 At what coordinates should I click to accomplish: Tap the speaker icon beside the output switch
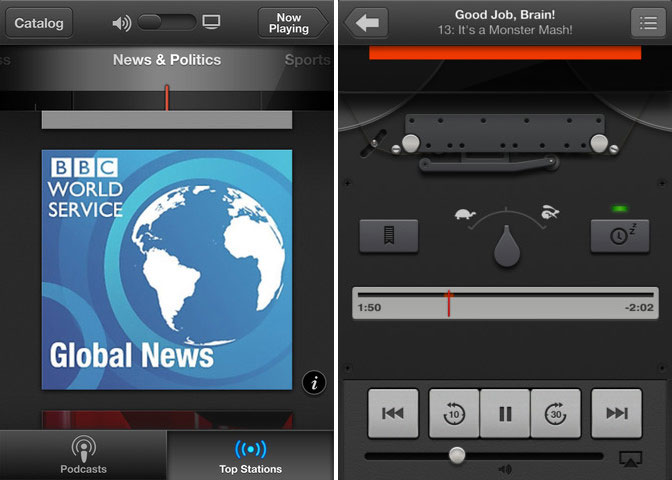click(122, 23)
